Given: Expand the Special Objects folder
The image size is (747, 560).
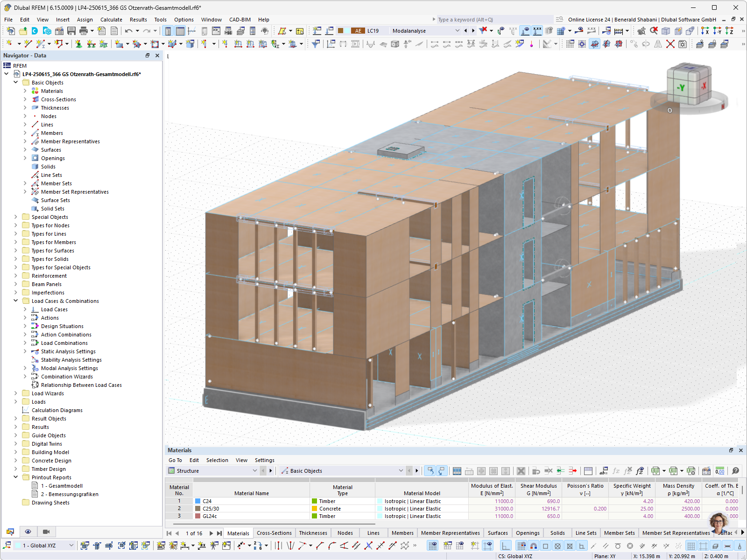Looking at the screenshot, I should (16, 217).
